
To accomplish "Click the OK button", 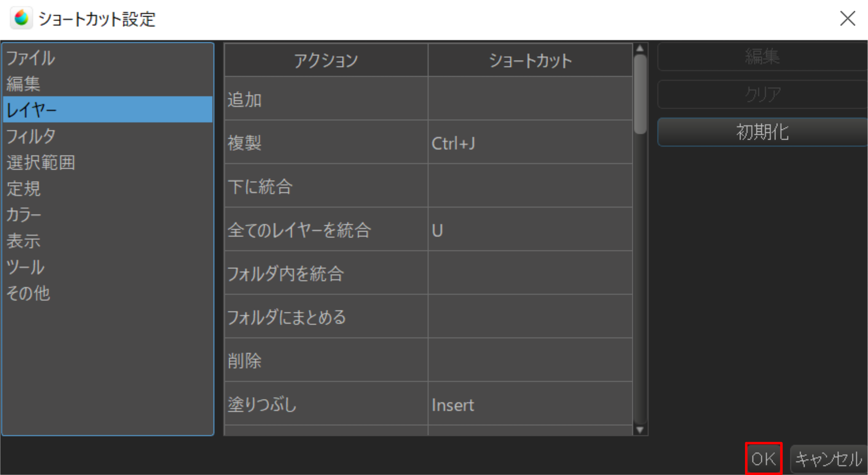I will (763, 459).
